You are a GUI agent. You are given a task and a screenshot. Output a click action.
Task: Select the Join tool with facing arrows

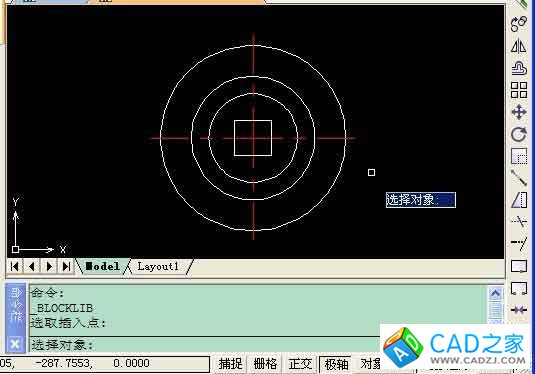(x=519, y=310)
